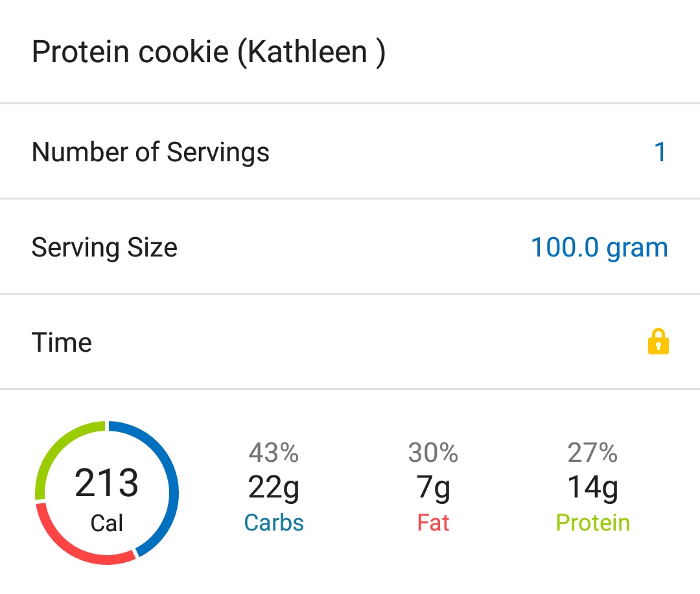The height and width of the screenshot is (594, 700).
Task: Select the food title Protein cookie (Kathleen)
Action: tap(208, 52)
